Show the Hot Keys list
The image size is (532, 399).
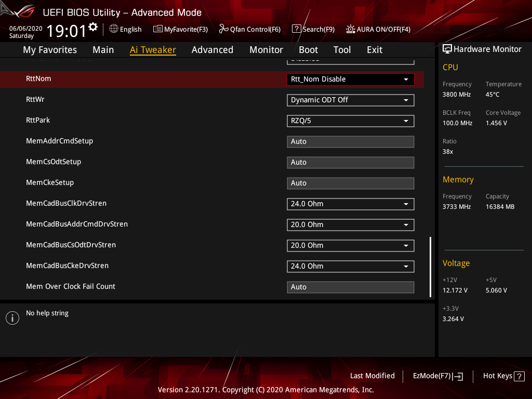503,376
